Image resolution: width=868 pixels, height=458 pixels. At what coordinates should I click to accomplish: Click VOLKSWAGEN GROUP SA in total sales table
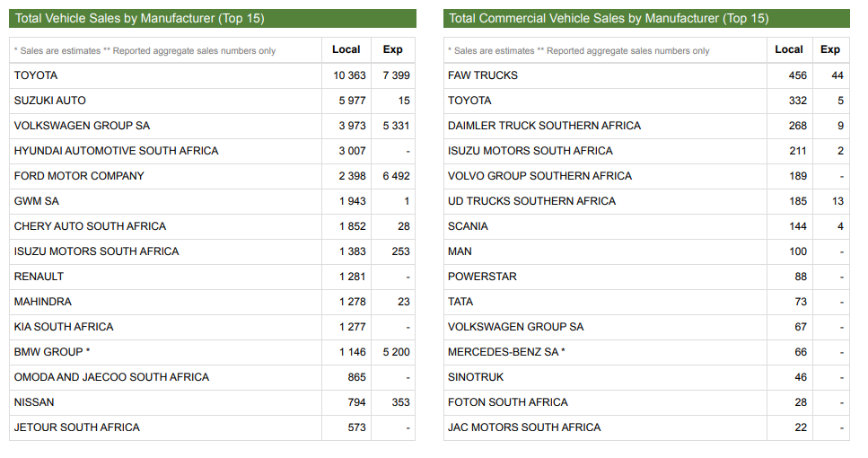coord(82,126)
